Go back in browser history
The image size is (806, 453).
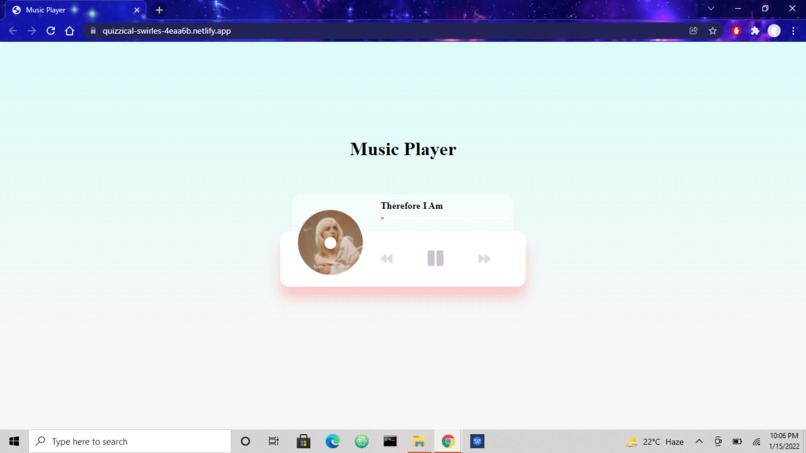tap(13, 31)
